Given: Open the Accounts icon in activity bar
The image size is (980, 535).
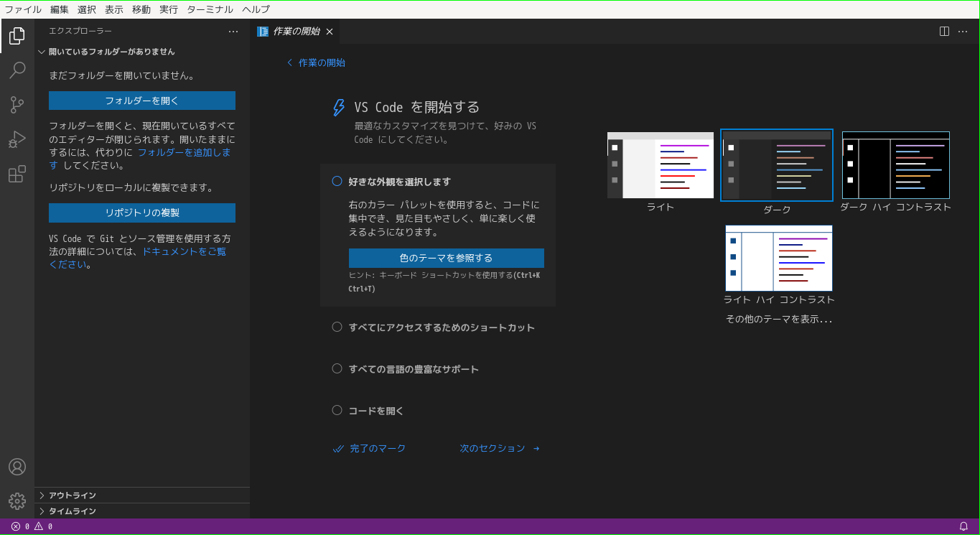Looking at the screenshot, I should click(x=17, y=467).
